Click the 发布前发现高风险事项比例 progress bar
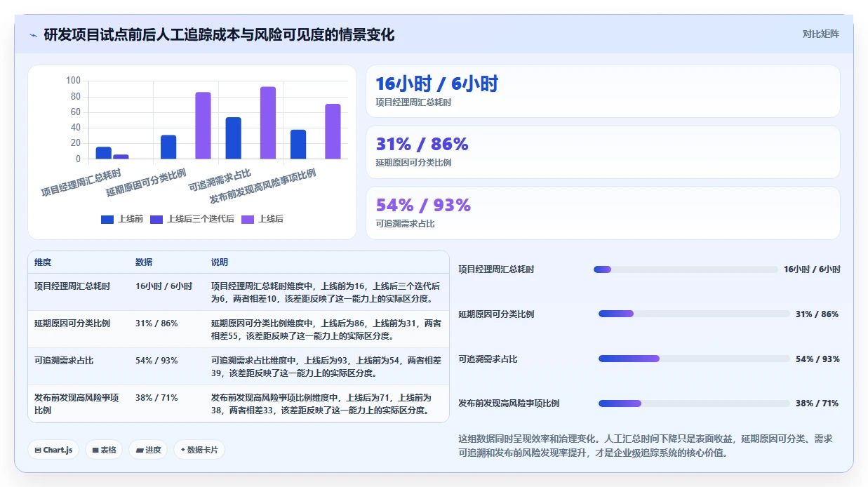This screenshot has width=868, height=487. (x=694, y=403)
